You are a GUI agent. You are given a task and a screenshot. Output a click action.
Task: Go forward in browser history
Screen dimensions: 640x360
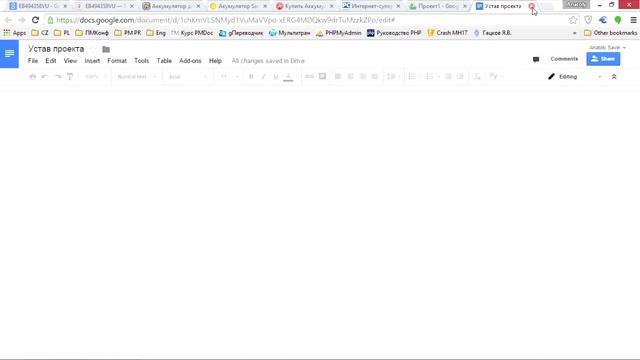point(22,20)
